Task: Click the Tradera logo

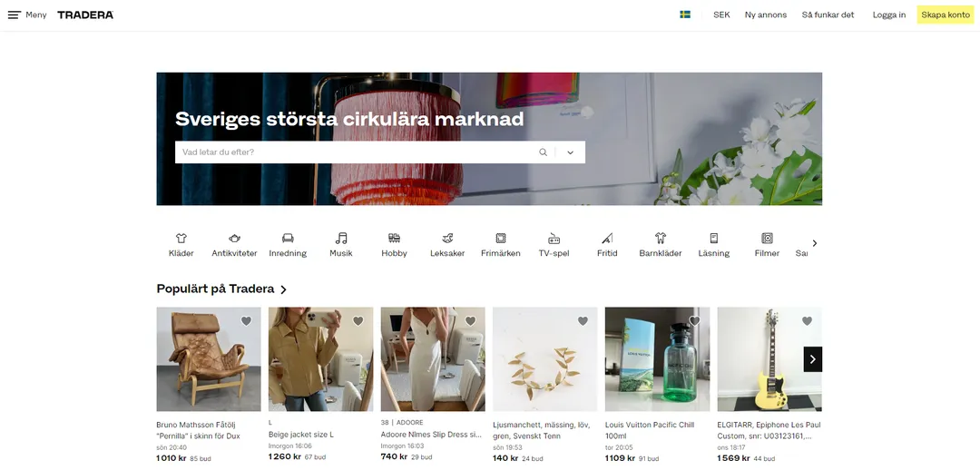Action: click(85, 15)
